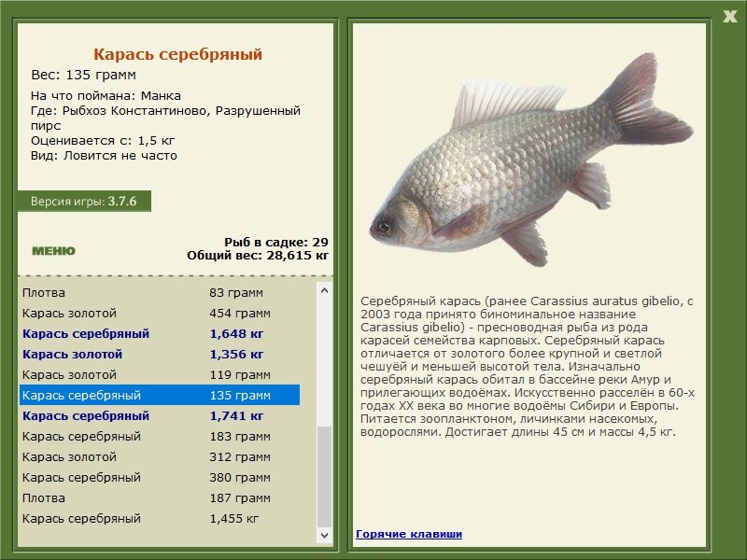Select Карась золотой weighing 454 грамм
This screenshot has width=747, height=560.
pos(159,314)
